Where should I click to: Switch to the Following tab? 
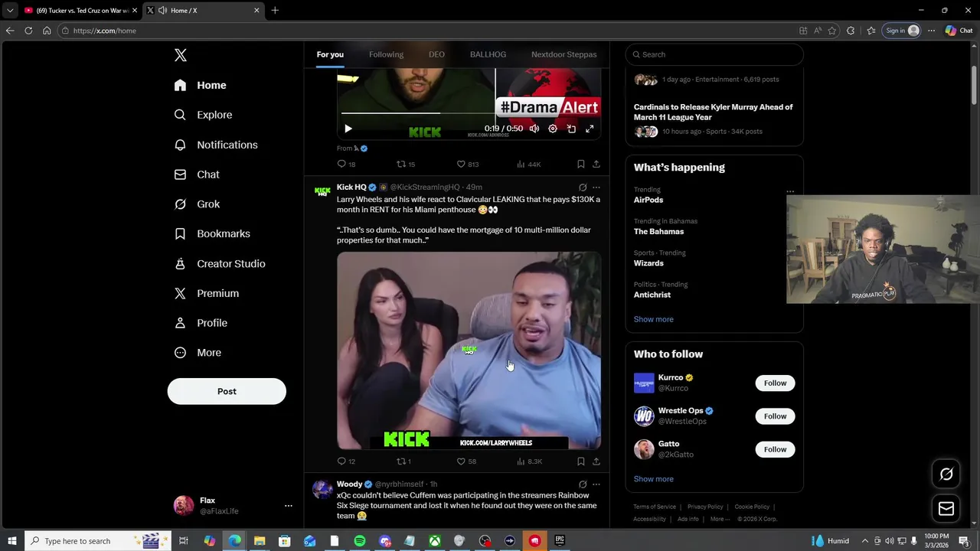(x=386, y=54)
